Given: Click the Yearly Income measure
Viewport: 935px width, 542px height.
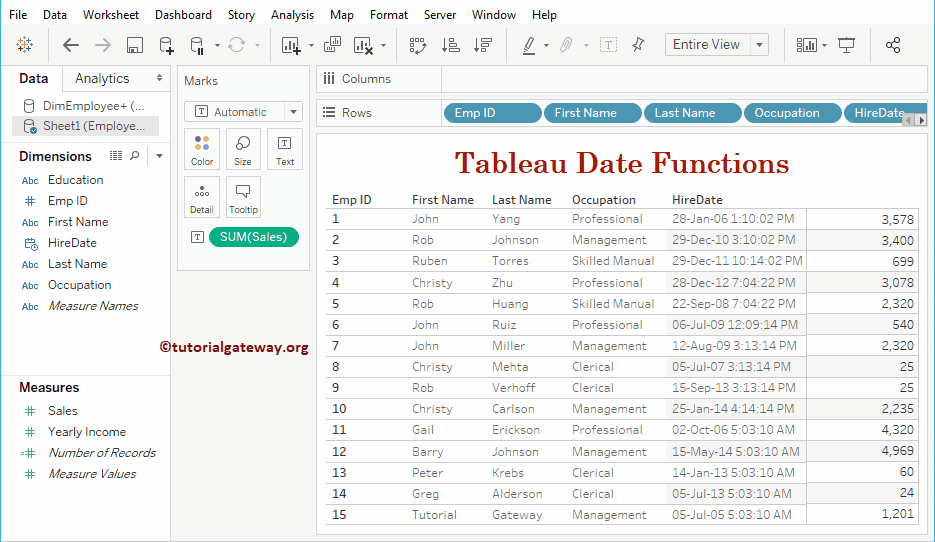Looking at the screenshot, I should point(87,432).
